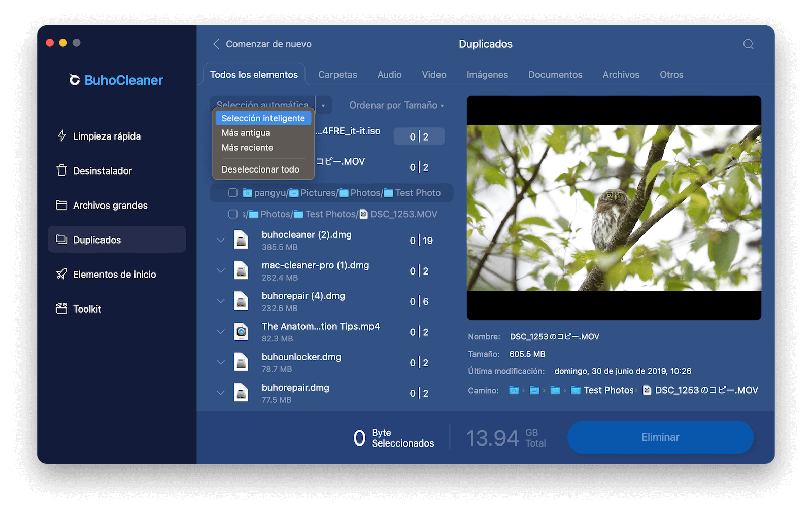This screenshot has height=513, width=812.
Task: Click The Anatom...tion Tips.mp4 file icon
Action: point(241,332)
